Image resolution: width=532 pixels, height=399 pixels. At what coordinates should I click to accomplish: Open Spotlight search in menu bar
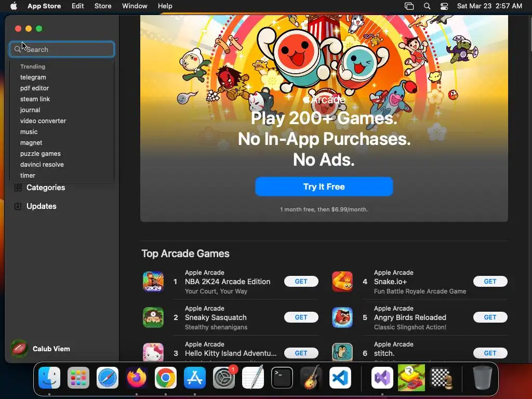coord(427,6)
